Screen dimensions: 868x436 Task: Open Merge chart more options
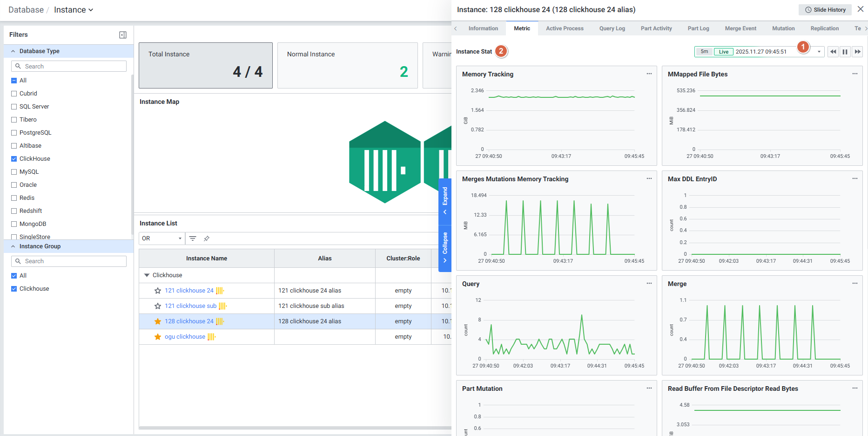855,284
